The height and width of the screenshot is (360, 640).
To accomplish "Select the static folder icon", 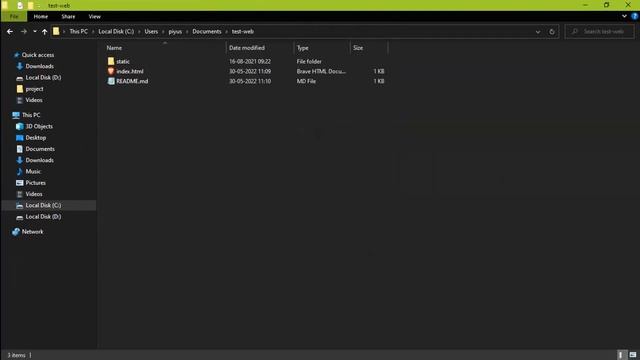I will tap(111, 61).
